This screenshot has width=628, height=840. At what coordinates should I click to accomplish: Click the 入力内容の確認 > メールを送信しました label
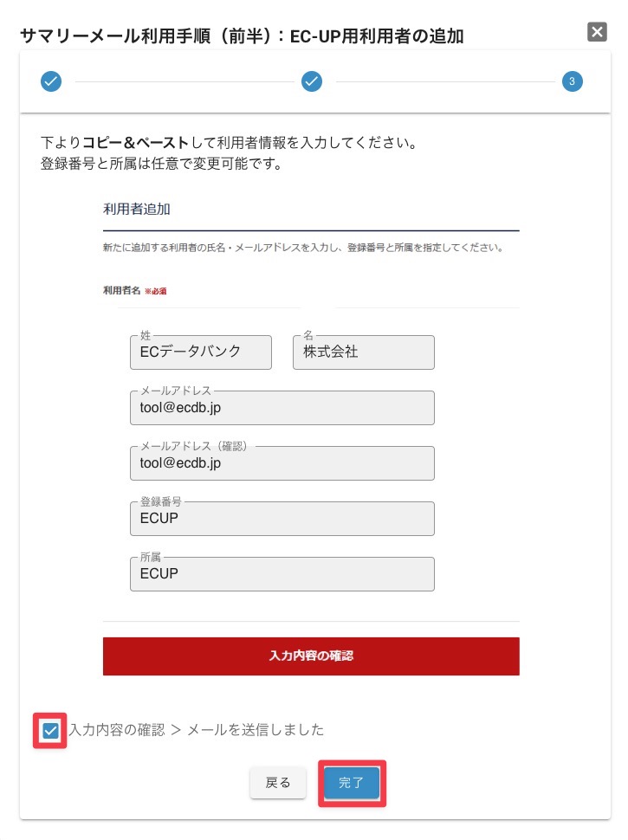(x=197, y=730)
